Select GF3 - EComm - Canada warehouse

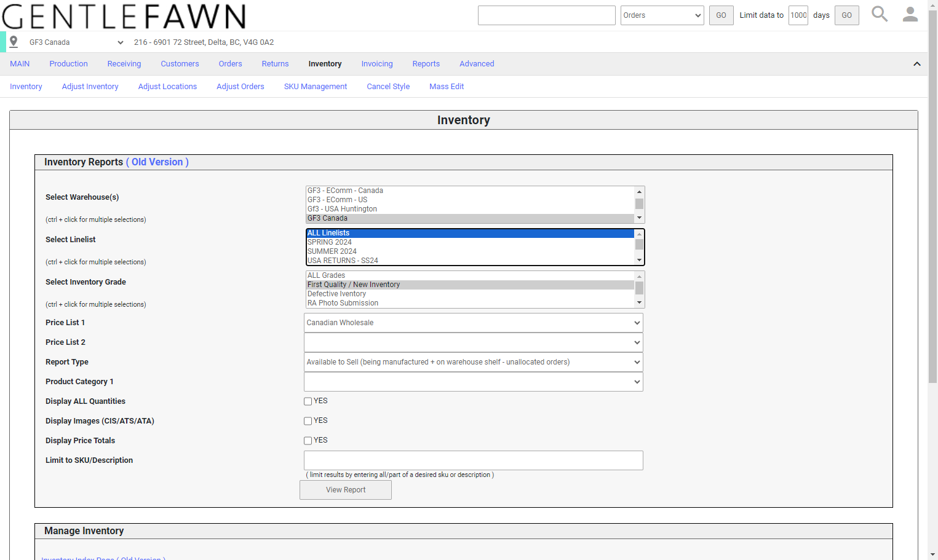[470, 191]
